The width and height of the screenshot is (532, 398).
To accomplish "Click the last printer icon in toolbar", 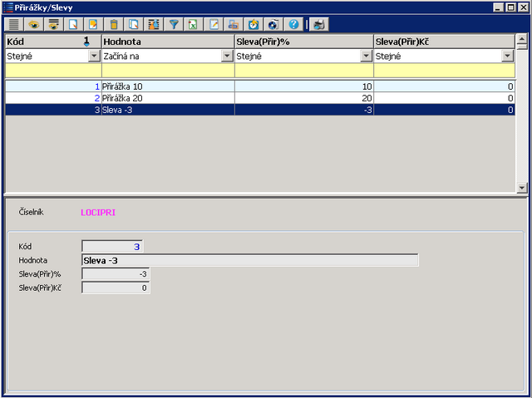I will click(319, 24).
